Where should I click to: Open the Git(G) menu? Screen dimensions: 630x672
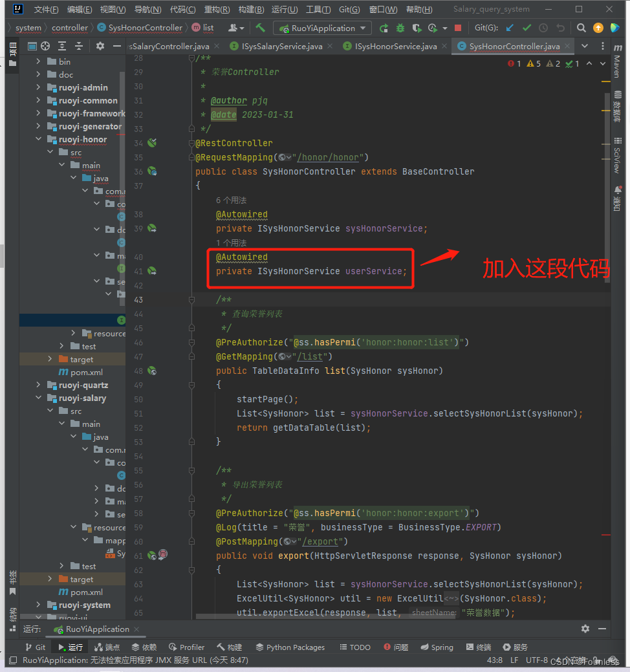point(349,10)
